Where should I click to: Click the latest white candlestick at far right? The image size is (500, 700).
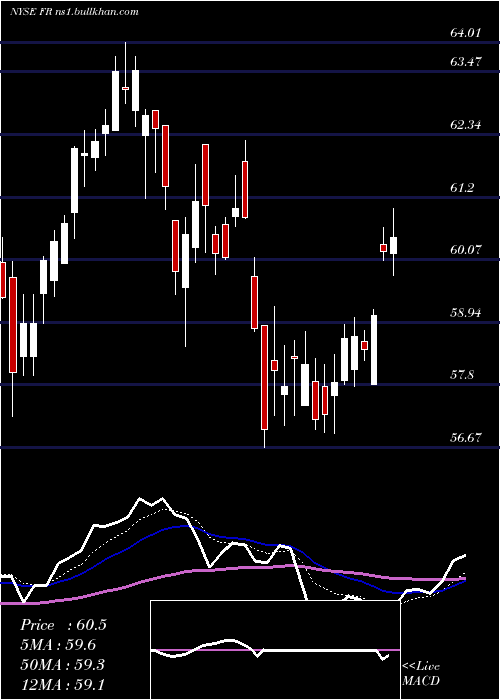(x=393, y=242)
